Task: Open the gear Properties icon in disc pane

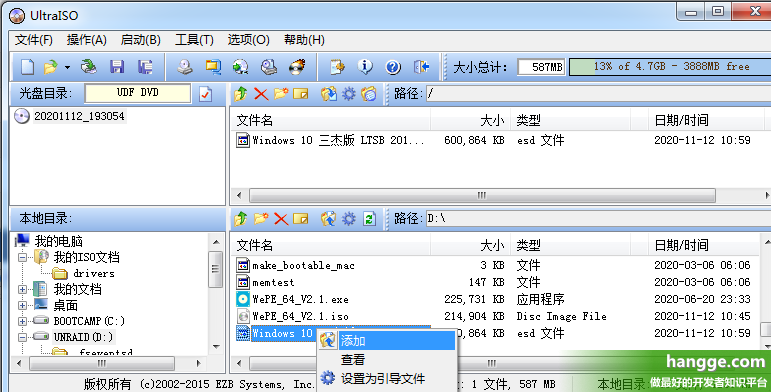Action: click(349, 93)
